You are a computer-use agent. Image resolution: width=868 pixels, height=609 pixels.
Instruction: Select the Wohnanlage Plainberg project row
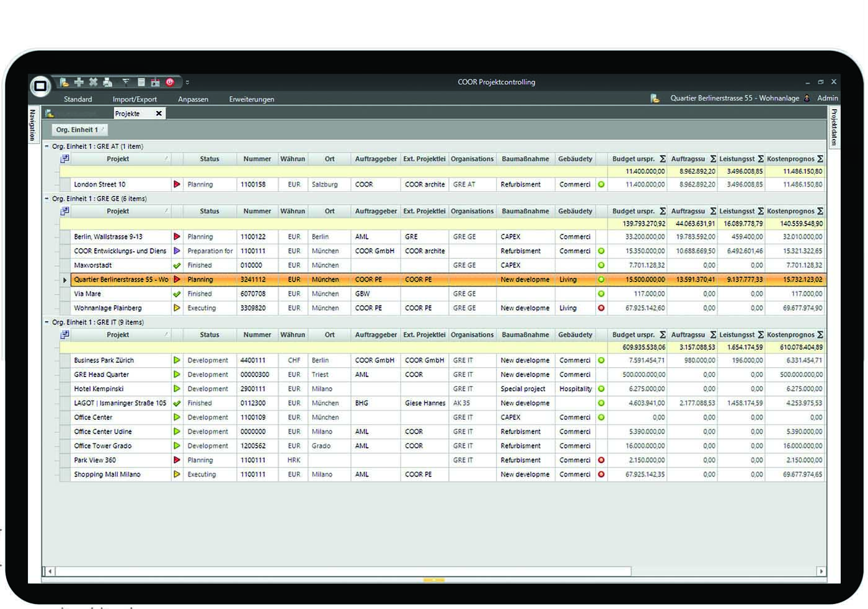pos(443,308)
